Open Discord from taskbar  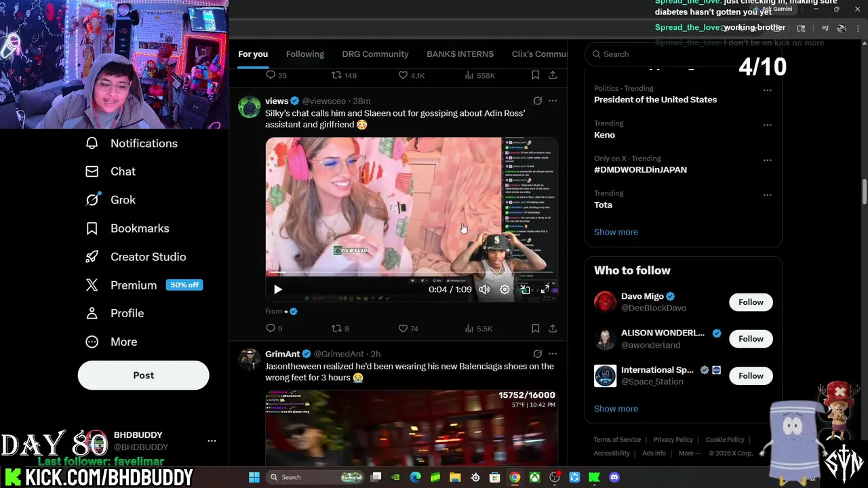coord(614,477)
